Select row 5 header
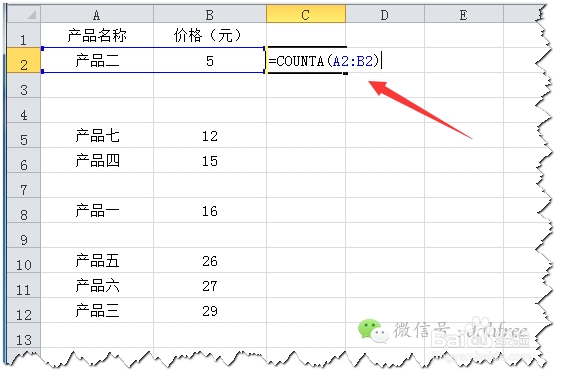The height and width of the screenshot is (377, 562). click(24, 135)
